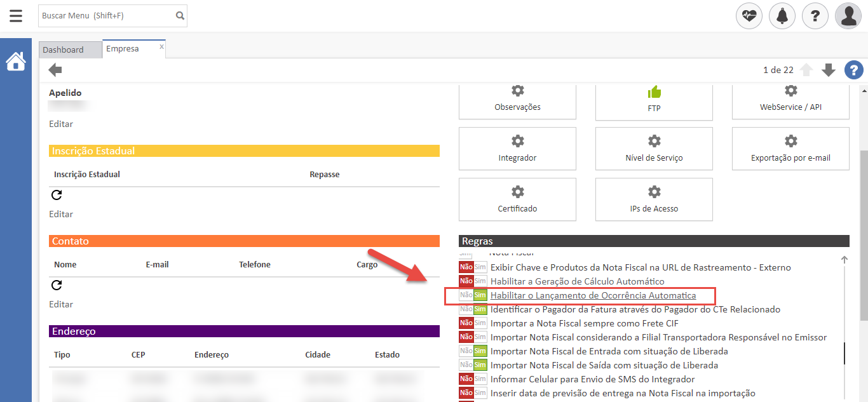Open the notifications bell
The height and width of the screenshot is (402, 868).
pyautogui.click(x=782, y=16)
